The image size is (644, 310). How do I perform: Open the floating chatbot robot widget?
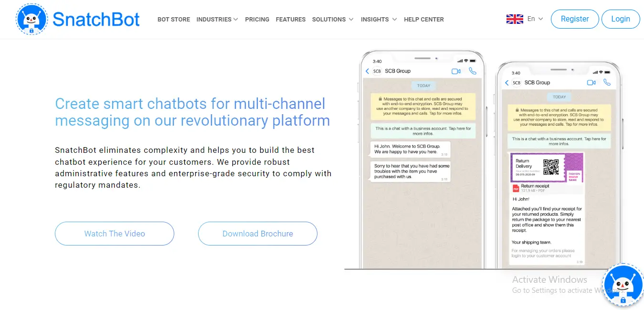pyautogui.click(x=623, y=284)
